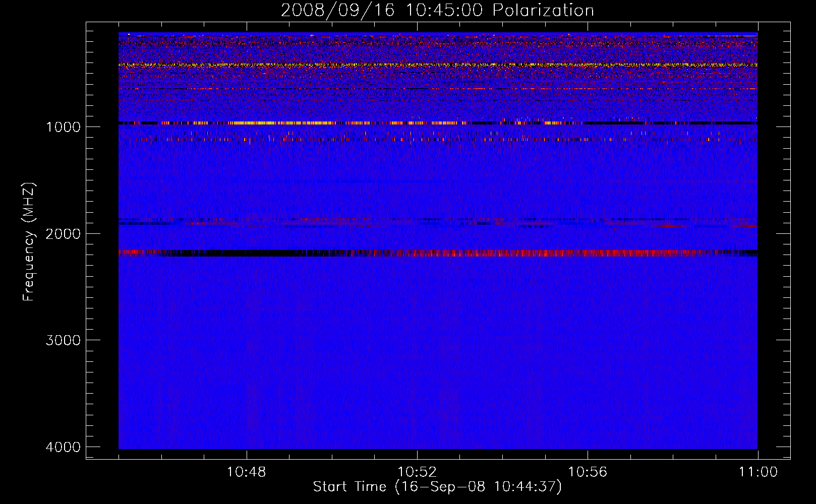
Task: Click the "Start Time (16-Sep-08 10:44:37)" label
Action: click(x=437, y=487)
